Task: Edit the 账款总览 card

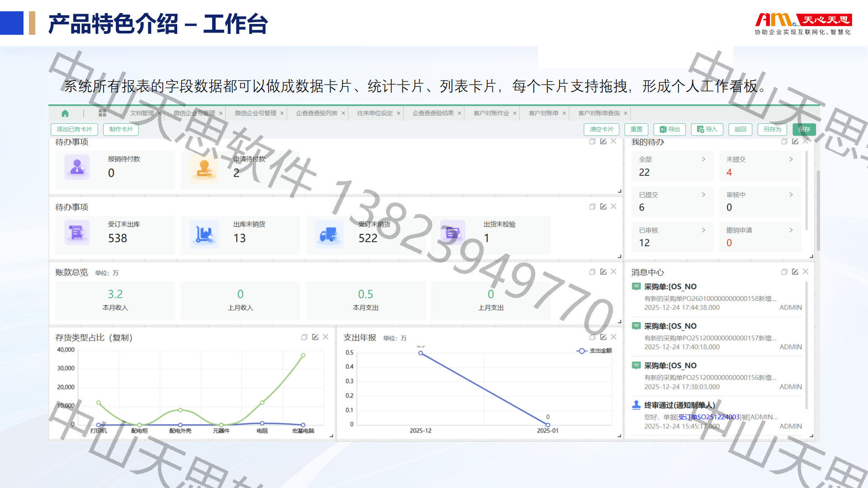Action: tap(603, 272)
